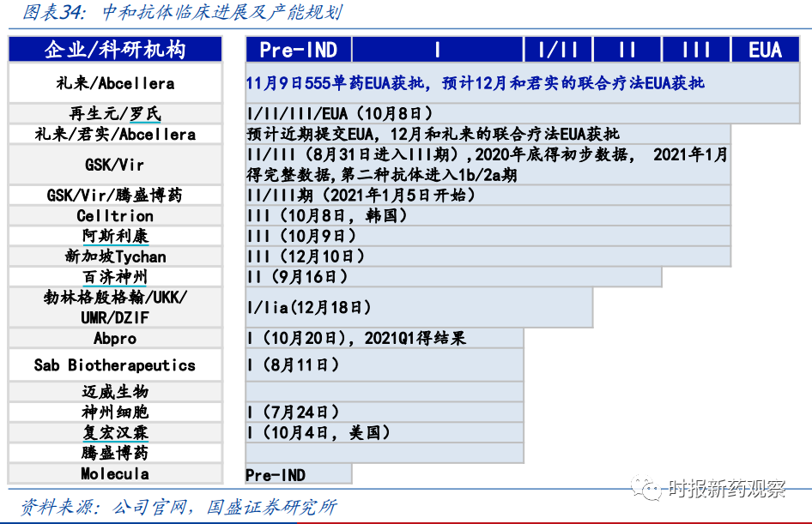The height and width of the screenshot is (524, 812).
Task: Select the Molecula company cell
Action: pos(115,473)
